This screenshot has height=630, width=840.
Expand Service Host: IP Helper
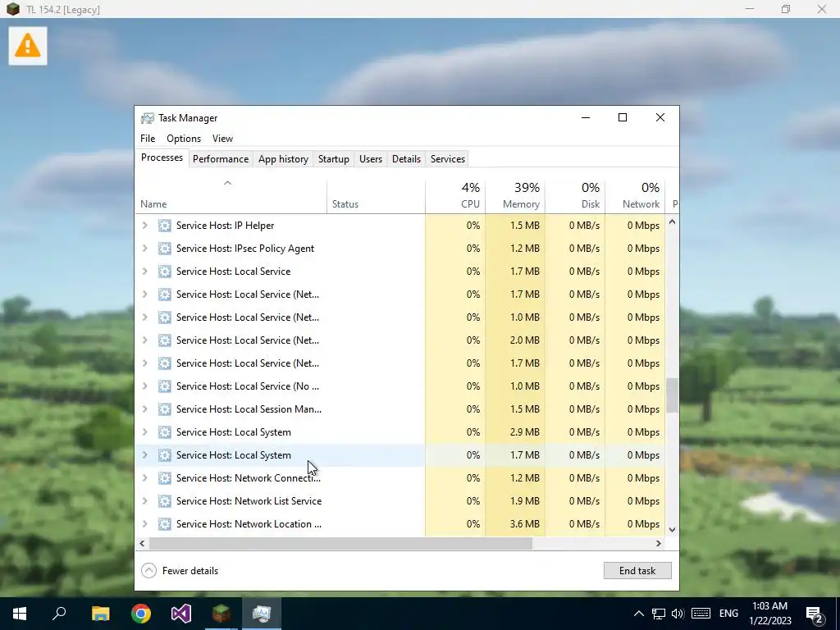(x=144, y=226)
